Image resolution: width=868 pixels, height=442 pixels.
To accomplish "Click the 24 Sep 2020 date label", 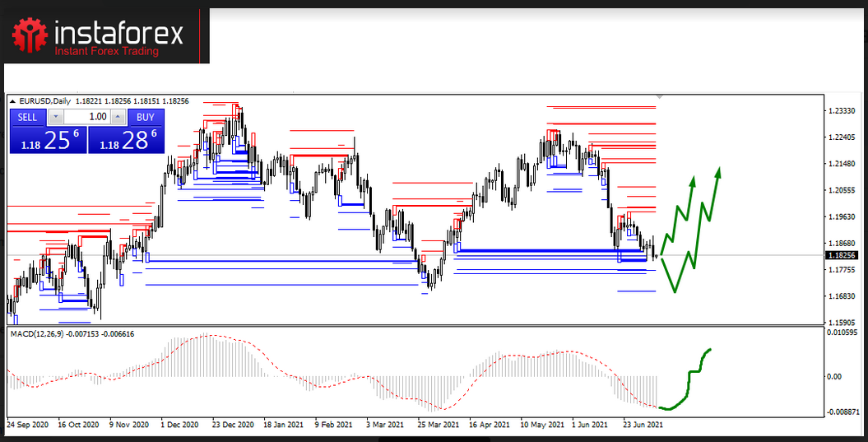I will coord(28,425).
